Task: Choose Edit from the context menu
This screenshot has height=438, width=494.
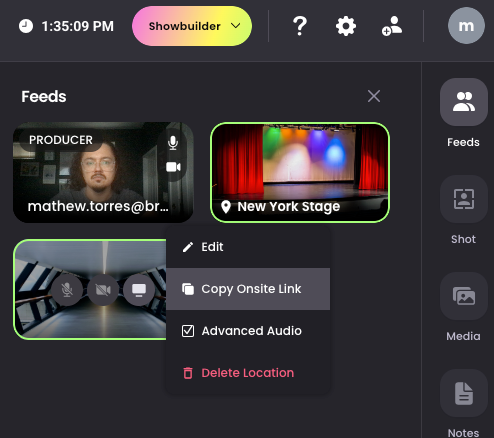Action: tap(248, 247)
